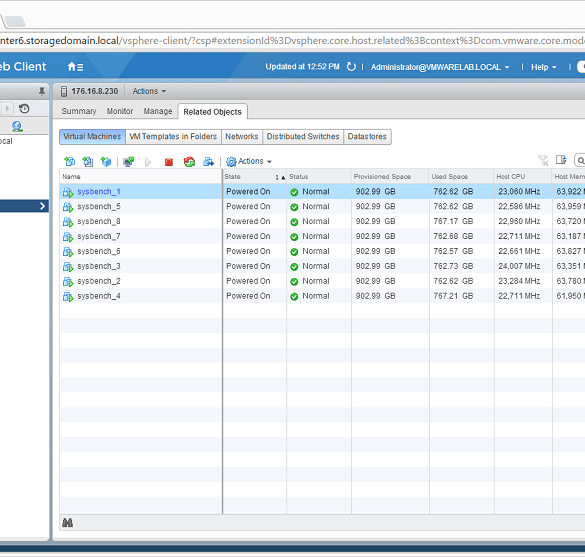
Task: Switch to the Summary tab
Action: point(79,111)
